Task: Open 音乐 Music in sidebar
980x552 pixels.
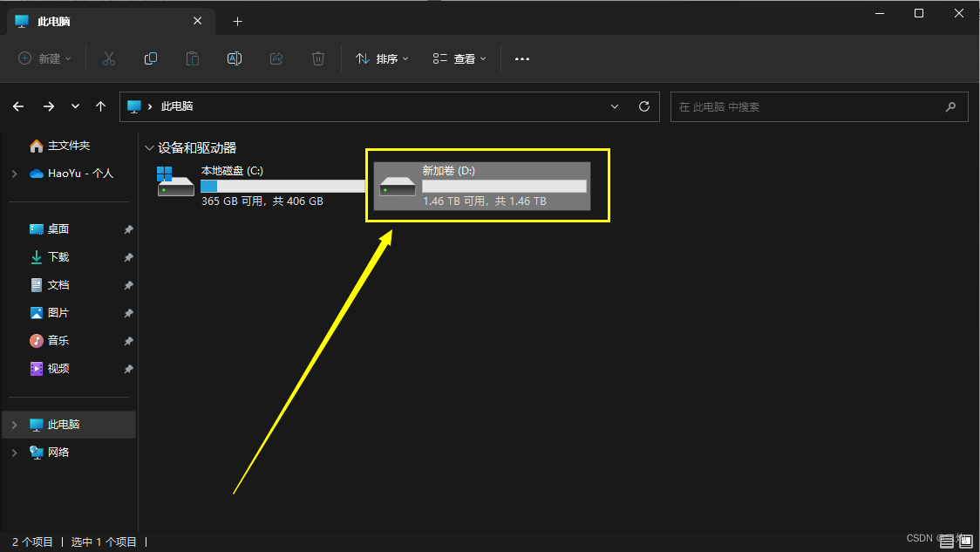Action: pos(50,341)
